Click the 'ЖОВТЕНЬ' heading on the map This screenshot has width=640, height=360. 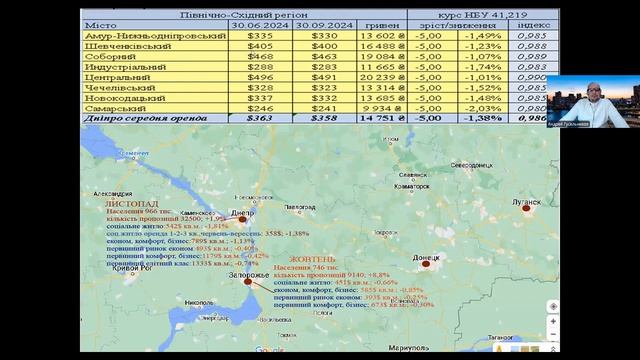(x=312, y=259)
